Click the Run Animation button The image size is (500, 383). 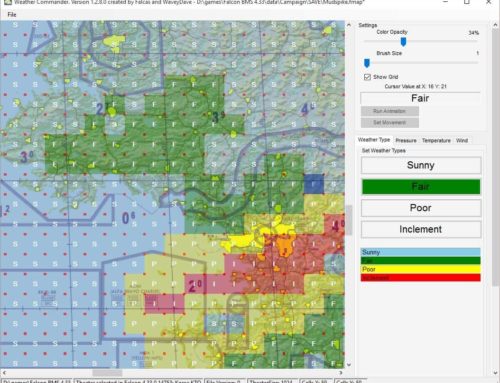pos(389,111)
